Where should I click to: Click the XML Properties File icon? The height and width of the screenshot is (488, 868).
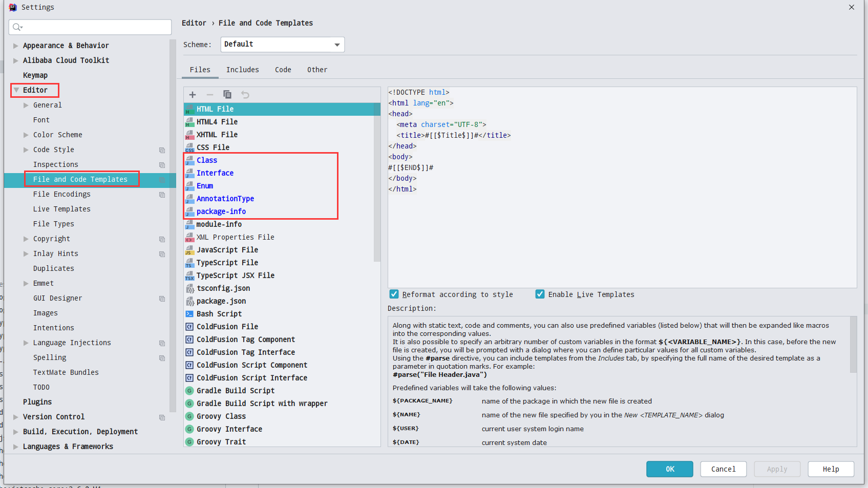point(189,237)
